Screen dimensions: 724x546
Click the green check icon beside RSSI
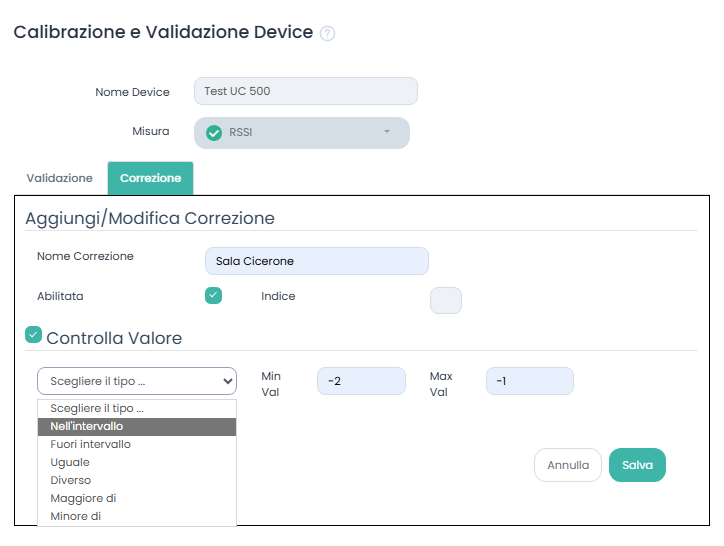point(213,133)
